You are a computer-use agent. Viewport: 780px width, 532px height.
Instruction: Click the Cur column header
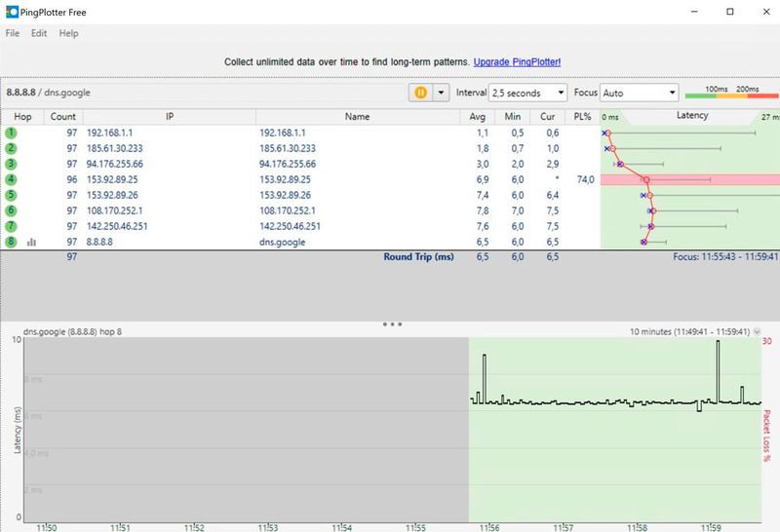[547, 116]
